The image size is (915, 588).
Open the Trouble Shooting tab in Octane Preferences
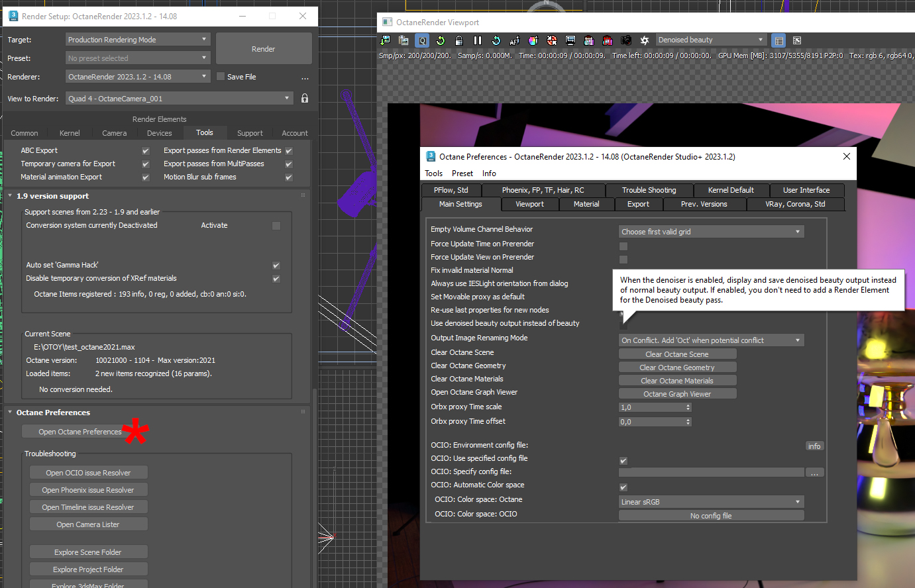pos(649,190)
